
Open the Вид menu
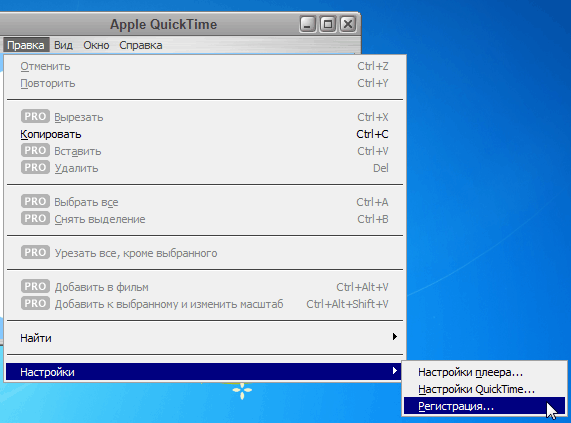point(63,45)
